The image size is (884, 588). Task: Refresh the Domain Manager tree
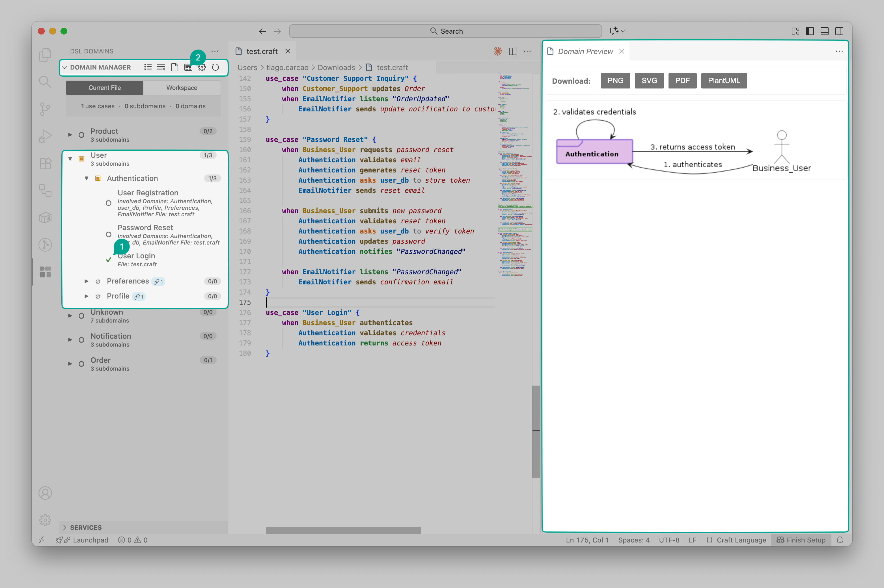tap(215, 68)
